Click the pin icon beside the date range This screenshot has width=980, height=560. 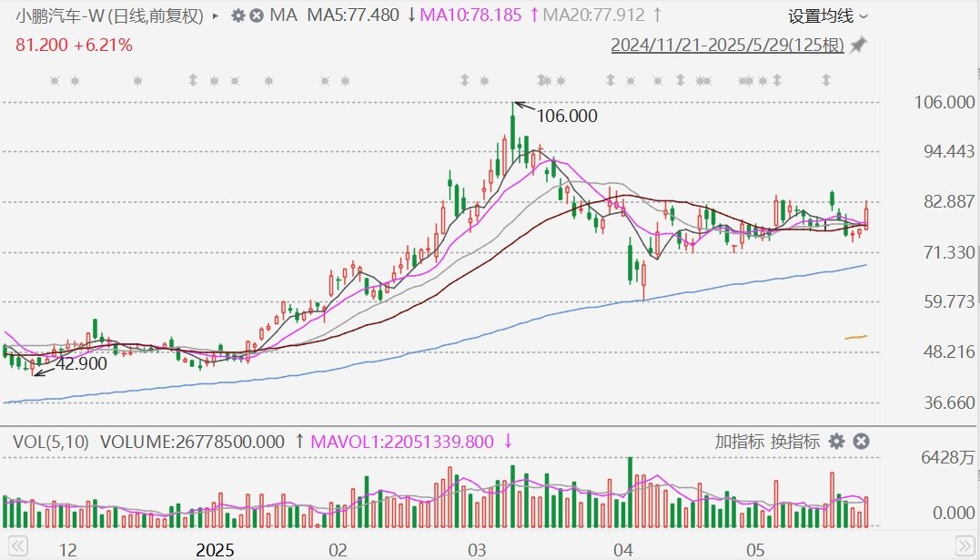click(x=857, y=46)
